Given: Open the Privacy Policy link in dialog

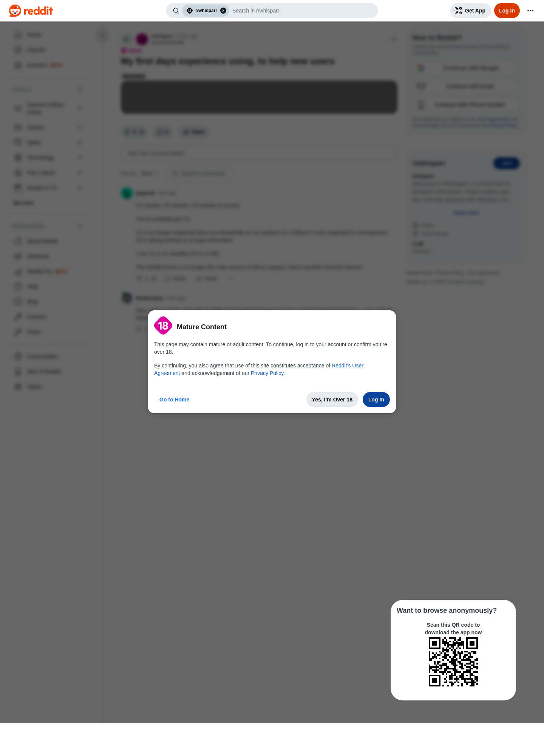Looking at the screenshot, I should coord(267,373).
